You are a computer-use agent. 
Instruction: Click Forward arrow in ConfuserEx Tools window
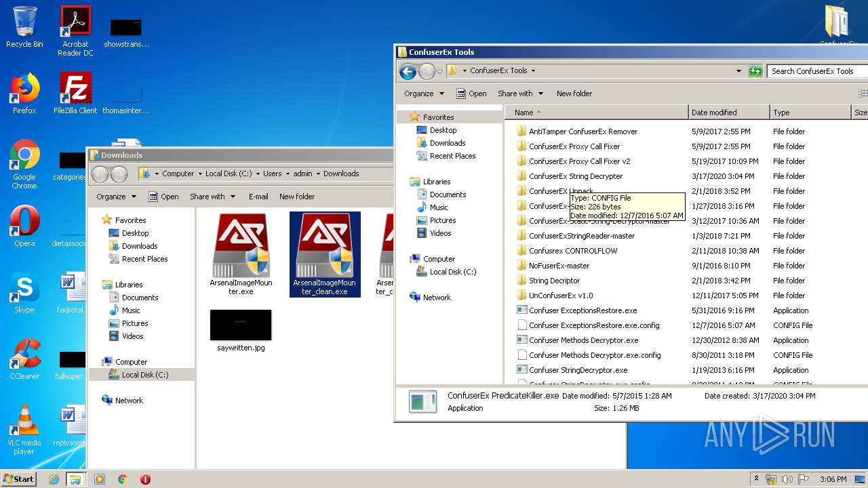427,71
